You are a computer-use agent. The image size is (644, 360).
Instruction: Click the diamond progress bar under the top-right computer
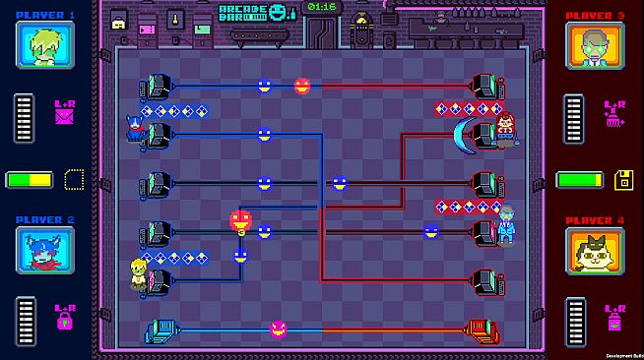469,109
